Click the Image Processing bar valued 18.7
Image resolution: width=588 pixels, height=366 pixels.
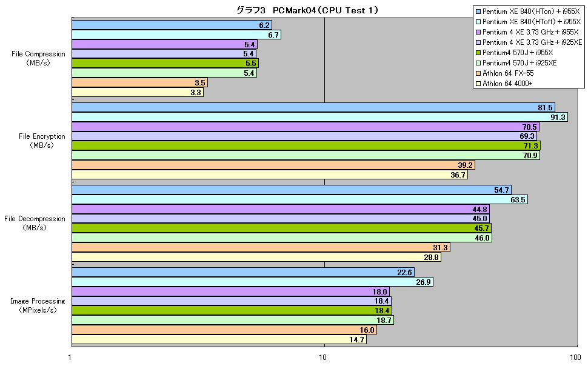[x=233, y=320]
